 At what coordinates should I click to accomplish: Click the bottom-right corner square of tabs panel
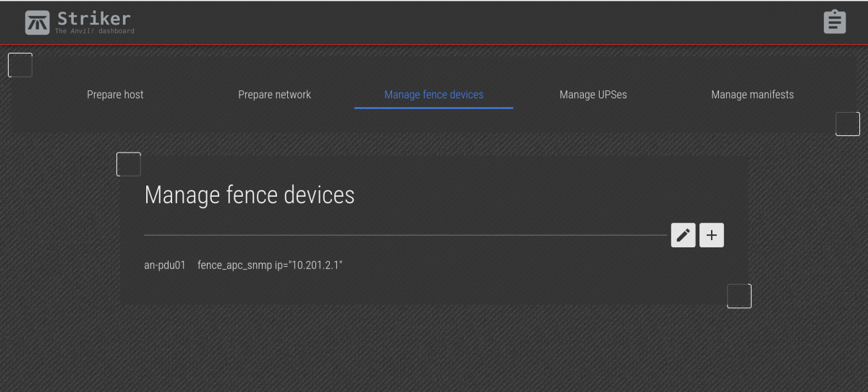pyautogui.click(x=848, y=124)
